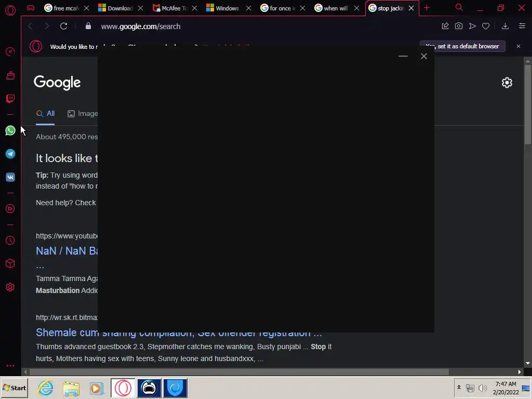The height and width of the screenshot is (399, 532).
Task: Reload the current page
Action: (x=63, y=26)
